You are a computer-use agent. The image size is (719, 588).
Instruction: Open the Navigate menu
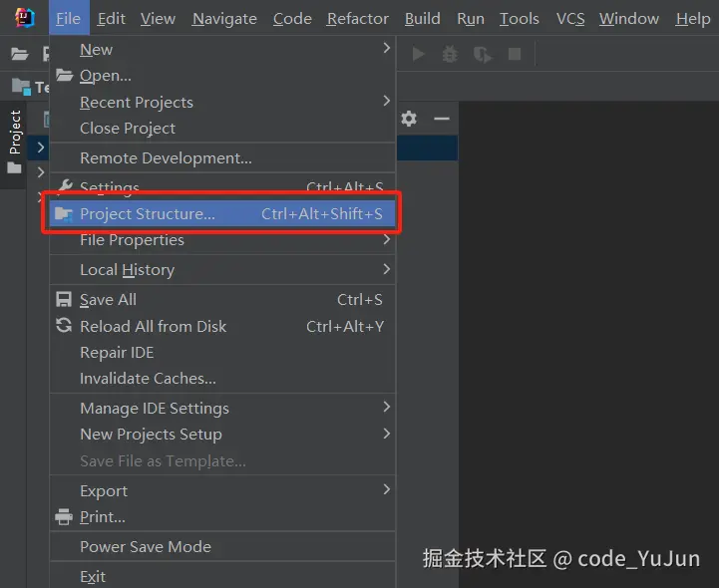click(224, 18)
